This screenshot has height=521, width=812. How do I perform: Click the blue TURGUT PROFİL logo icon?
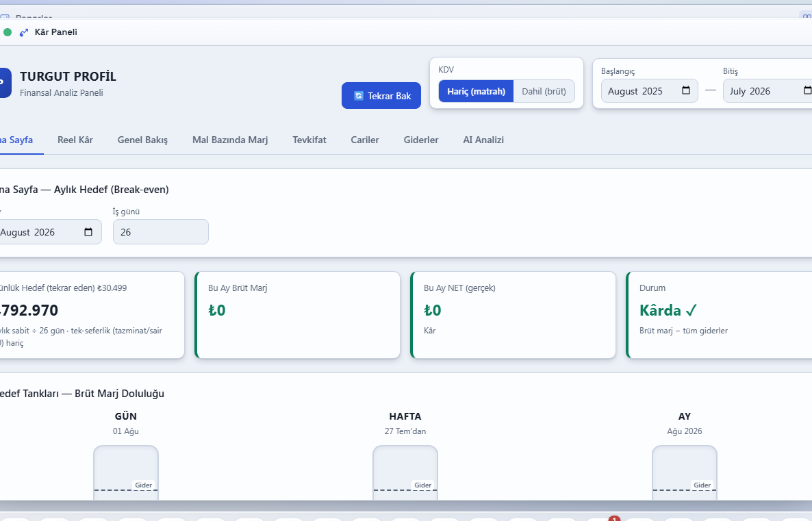(x=4, y=83)
